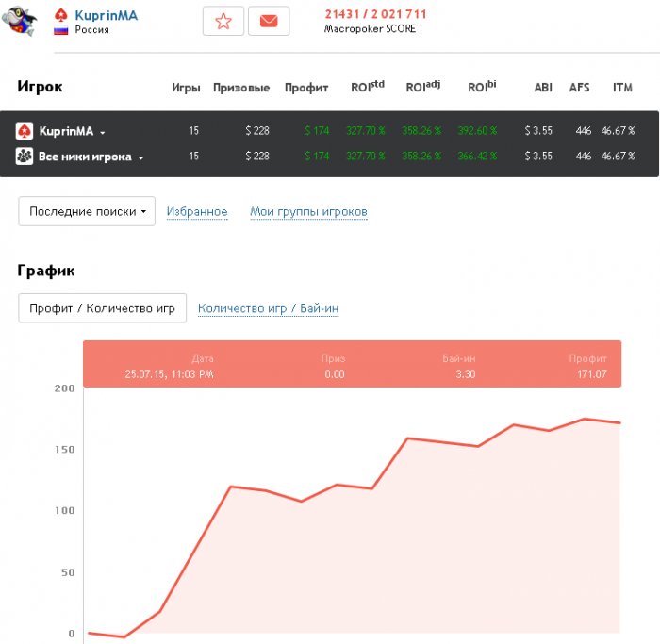Open the 'Последние поиски' dropdown
Image resolution: width=660 pixels, height=644 pixels.
click(87, 211)
